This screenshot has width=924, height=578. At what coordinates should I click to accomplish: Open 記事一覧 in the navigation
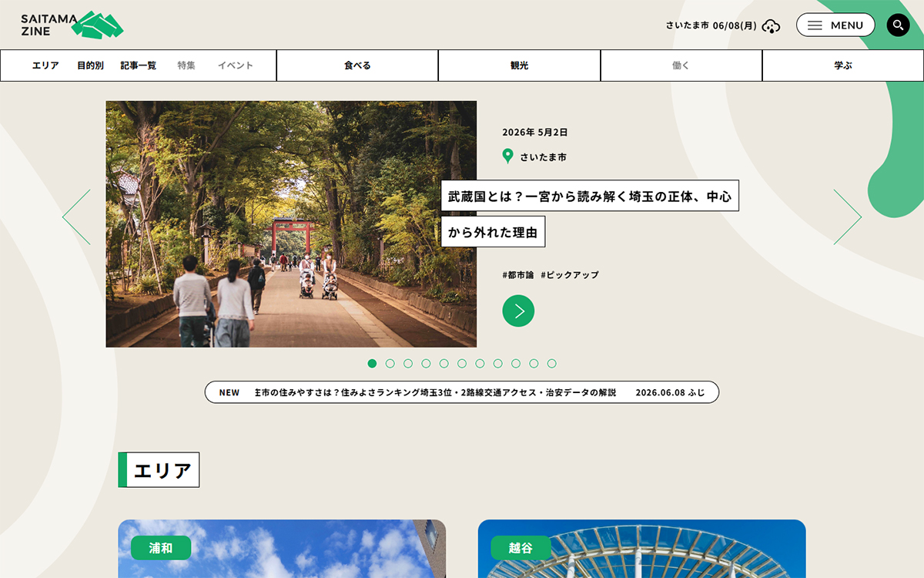pyautogui.click(x=139, y=66)
